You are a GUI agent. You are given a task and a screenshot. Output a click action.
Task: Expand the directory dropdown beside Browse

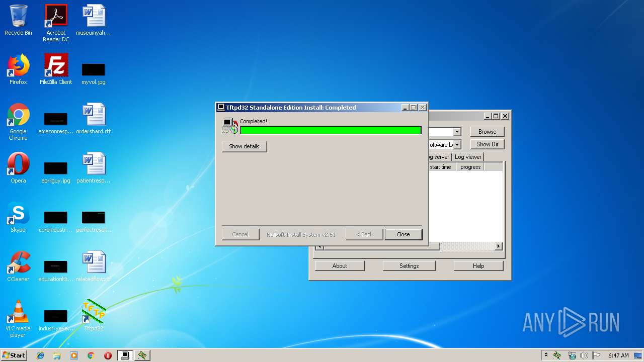[x=457, y=132]
